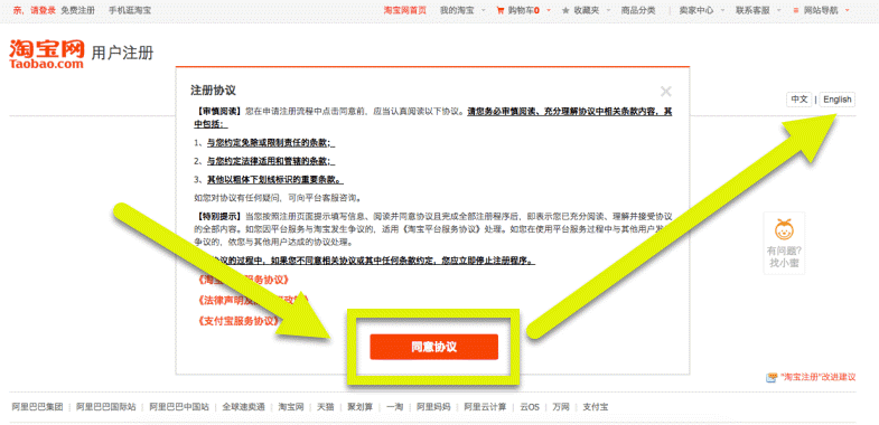Click the 【特别提示】 text

(x=218, y=216)
